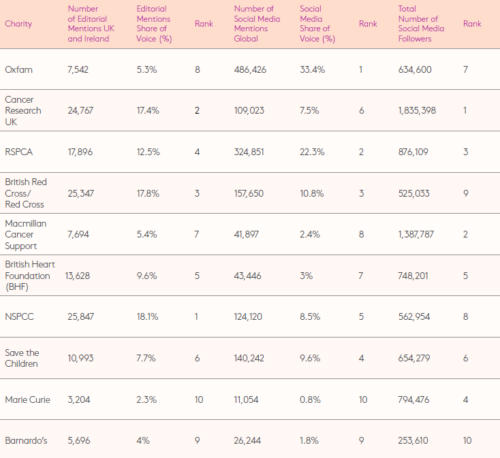Viewport: 500px width, 458px height.
Task: Click BHF followers 748,201
Action: (x=413, y=276)
